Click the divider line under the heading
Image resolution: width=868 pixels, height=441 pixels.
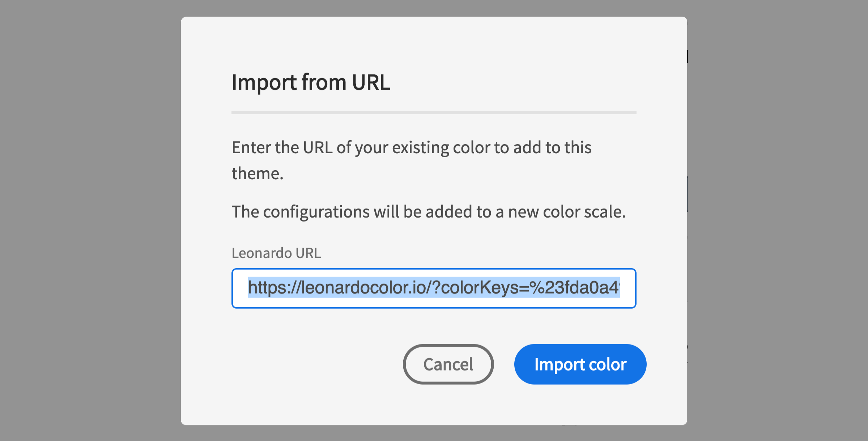[434, 113]
